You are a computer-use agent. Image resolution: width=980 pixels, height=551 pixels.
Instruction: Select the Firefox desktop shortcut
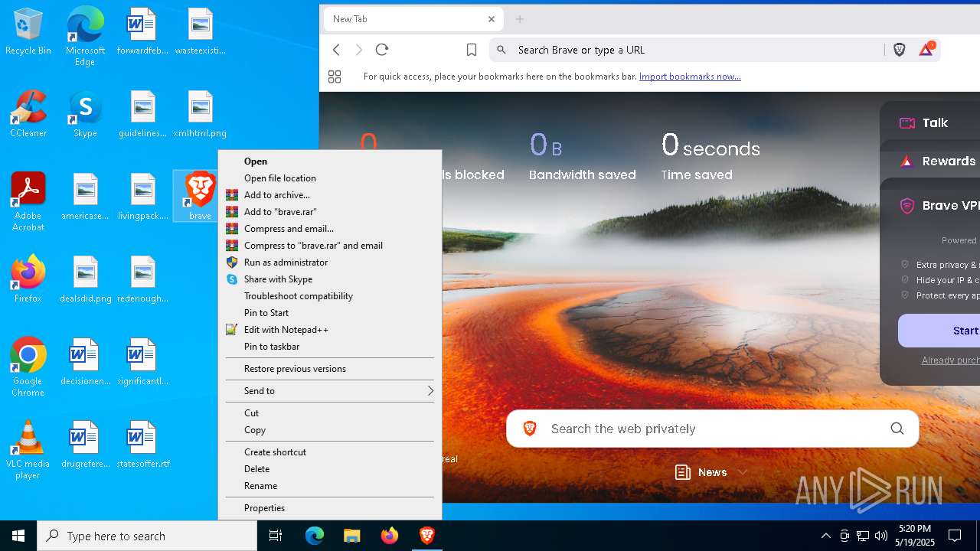click(x=28, y=279)
